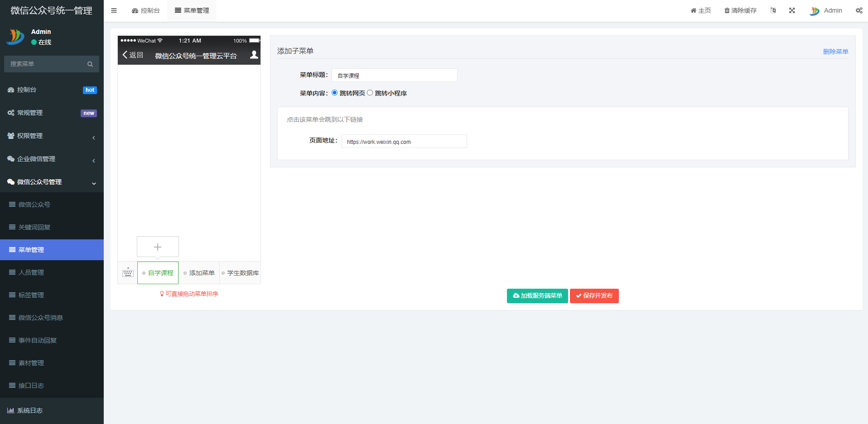The image size is (868, 424).
Task: Select the 跳转小程序 radio button
Action: [370, 93]
